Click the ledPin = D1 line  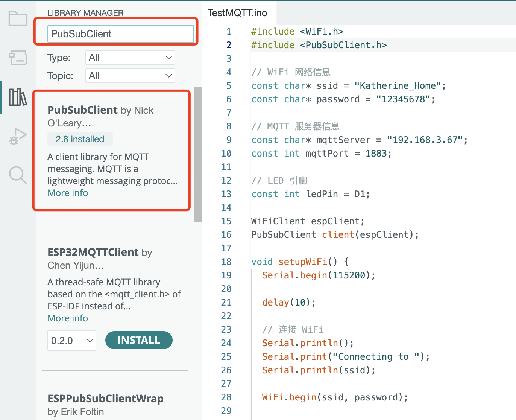tap(311, 194)
